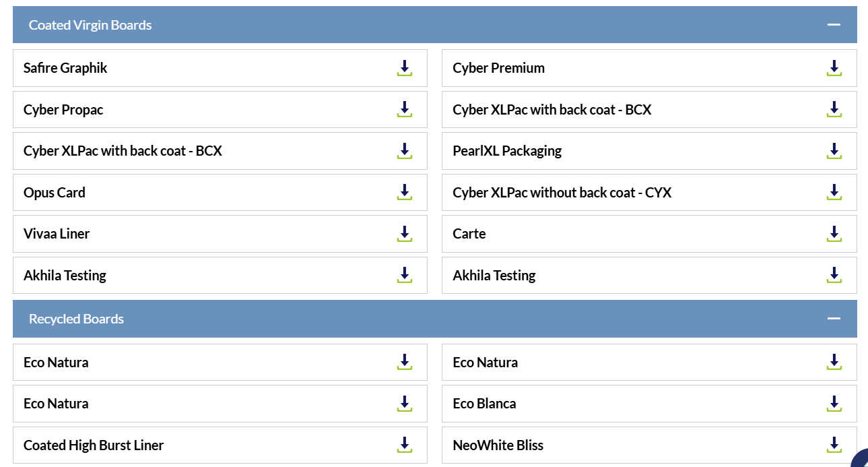
Task: Click Coated High Burst Liner download icon
Action: (x=404, y=445)
